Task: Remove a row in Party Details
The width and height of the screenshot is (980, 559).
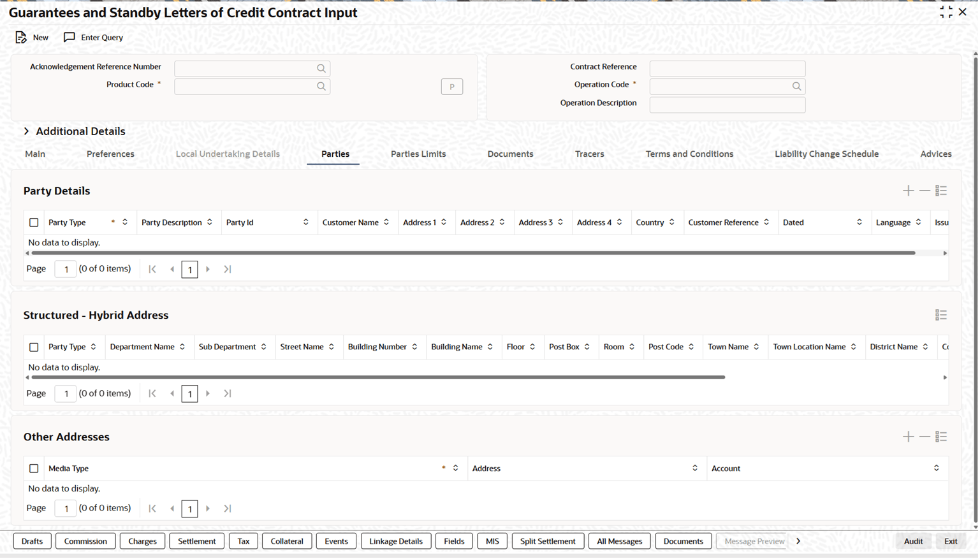Action: coord(925,191)
